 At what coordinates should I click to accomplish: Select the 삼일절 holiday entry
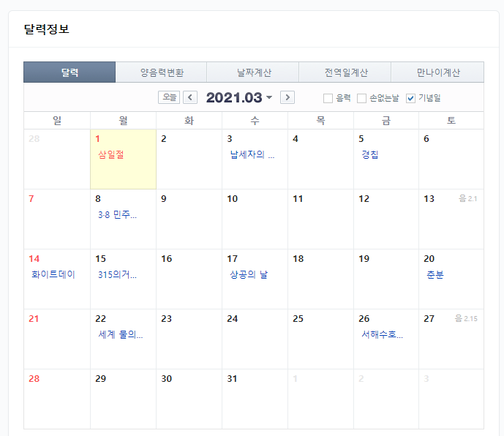[x=111, y=154]
